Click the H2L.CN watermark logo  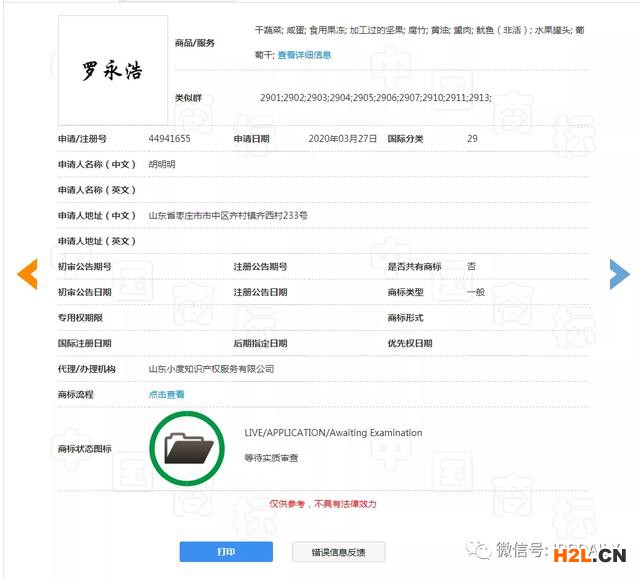(597, 554)
